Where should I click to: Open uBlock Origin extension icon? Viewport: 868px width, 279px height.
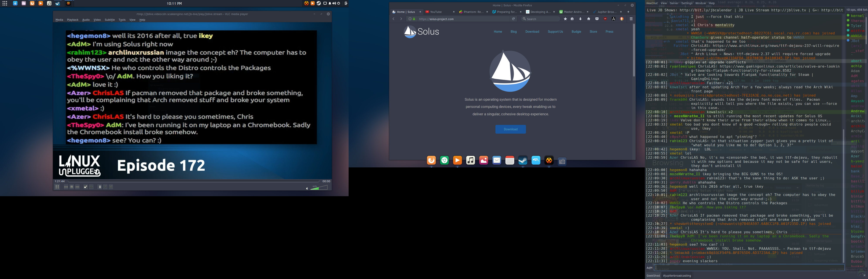tap(605, 19)
